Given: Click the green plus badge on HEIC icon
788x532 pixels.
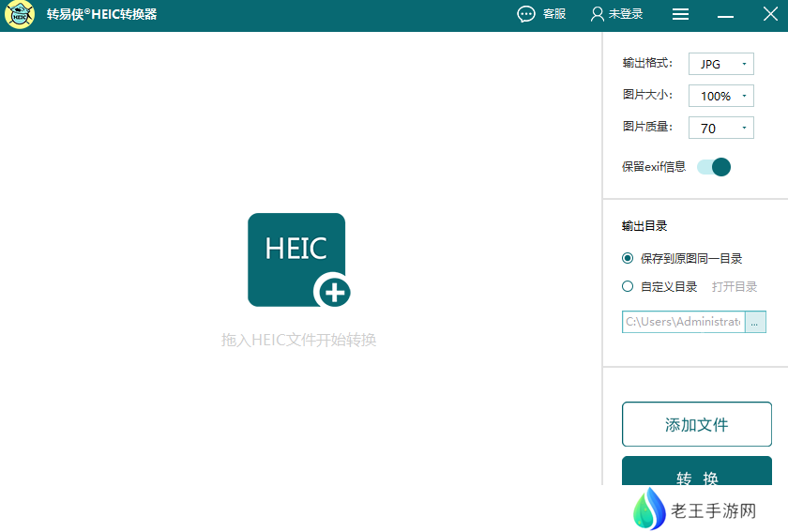Looking at the screenshot, I should 334,293.
